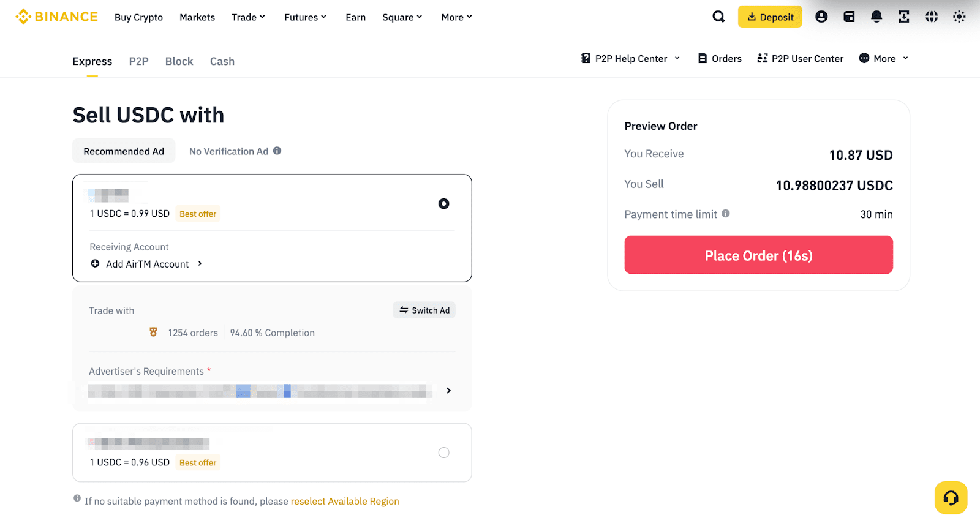The height and width of the screenshot is (526, 980).
Task: Toggle the theme settings sun icon
Action: click(x=959, y=17)
